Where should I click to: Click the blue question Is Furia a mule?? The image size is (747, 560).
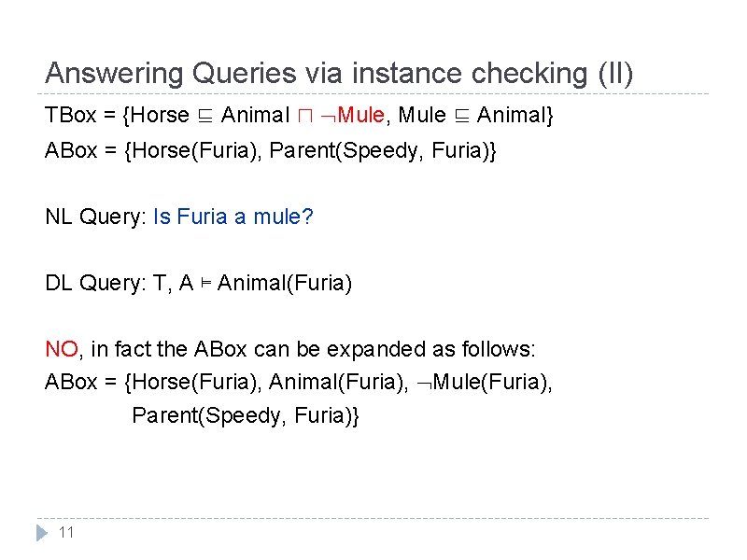233,217
